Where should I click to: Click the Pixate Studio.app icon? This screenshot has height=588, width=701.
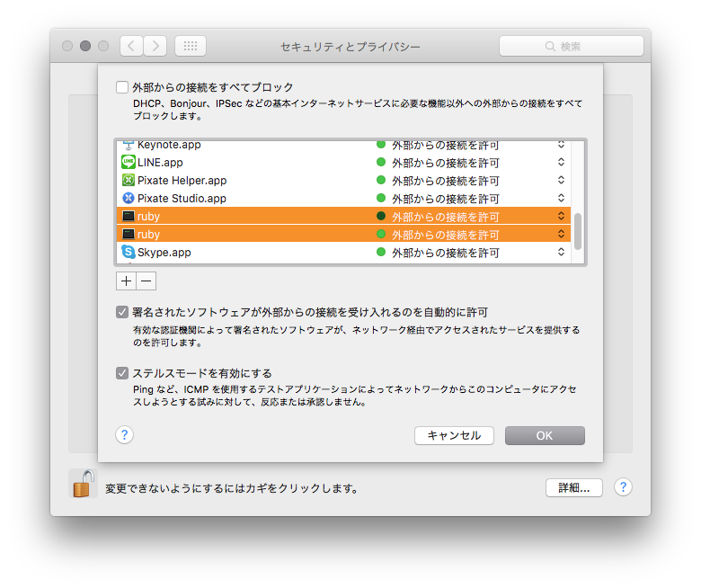tap(129, 198)
